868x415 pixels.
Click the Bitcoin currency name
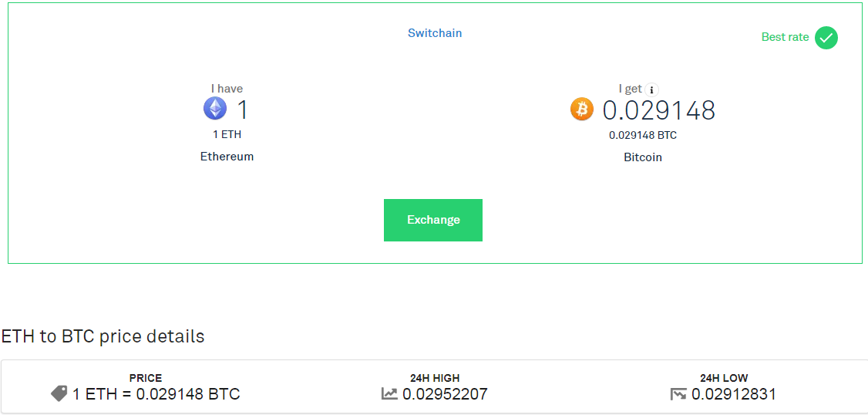[643, 157]
